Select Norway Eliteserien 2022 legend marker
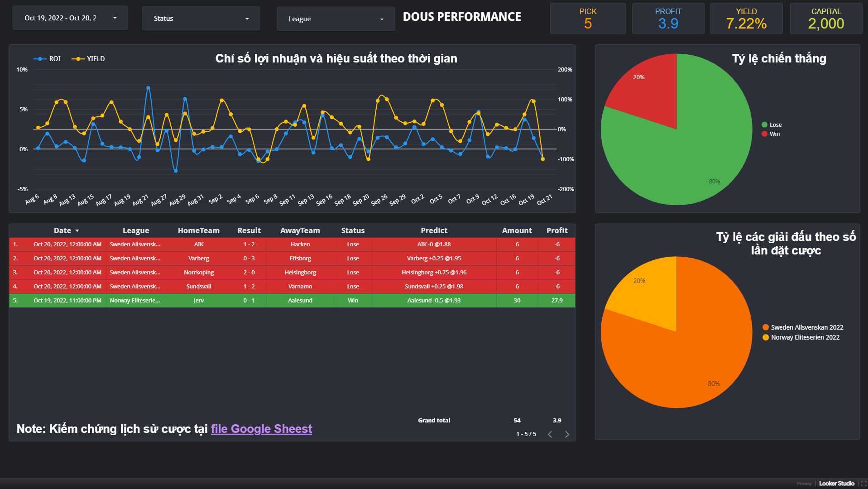The image size is (868, 489). click(766, 337)
